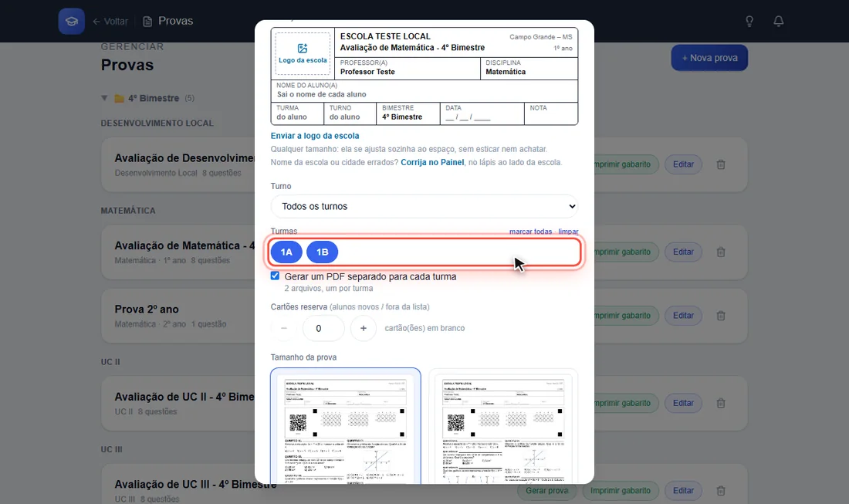849x504 pixels.
Task: Increase reserve cards with plus button
Action: coord(364,328)
